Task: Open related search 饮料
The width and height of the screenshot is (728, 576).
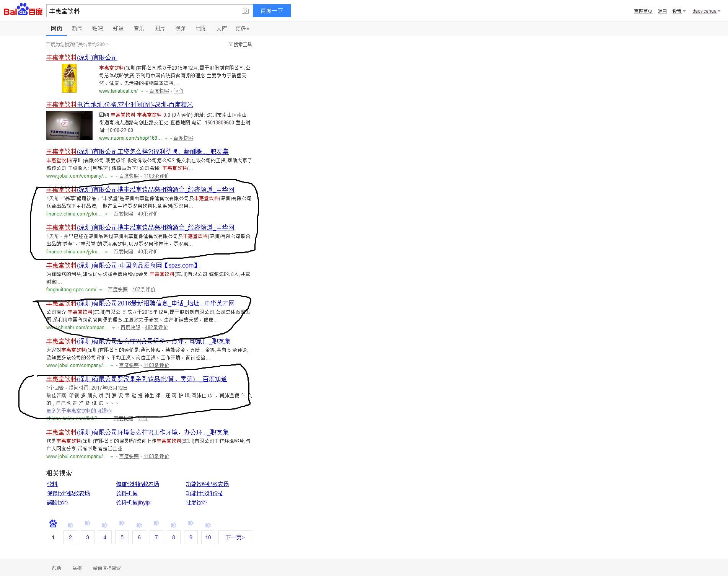Action: [x=52, y=484]
